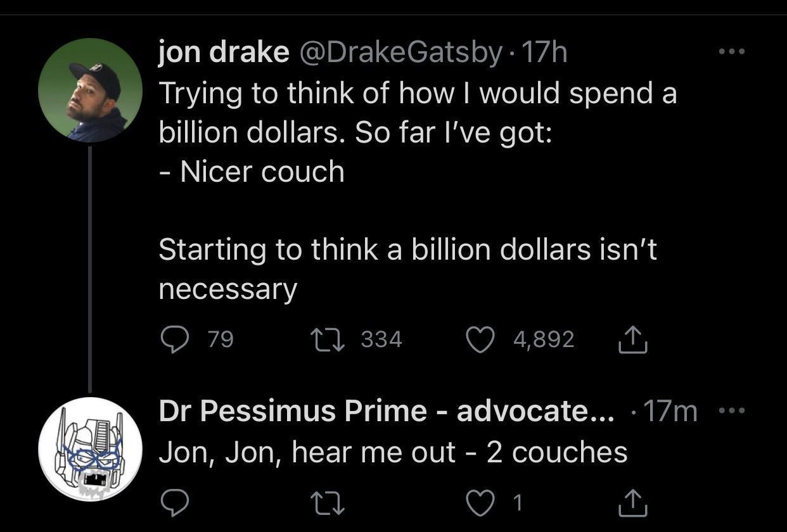This screenshot has height=532, width=787.
Task: Open the "Nicer couch" tweet text
Action: [262, 172]
